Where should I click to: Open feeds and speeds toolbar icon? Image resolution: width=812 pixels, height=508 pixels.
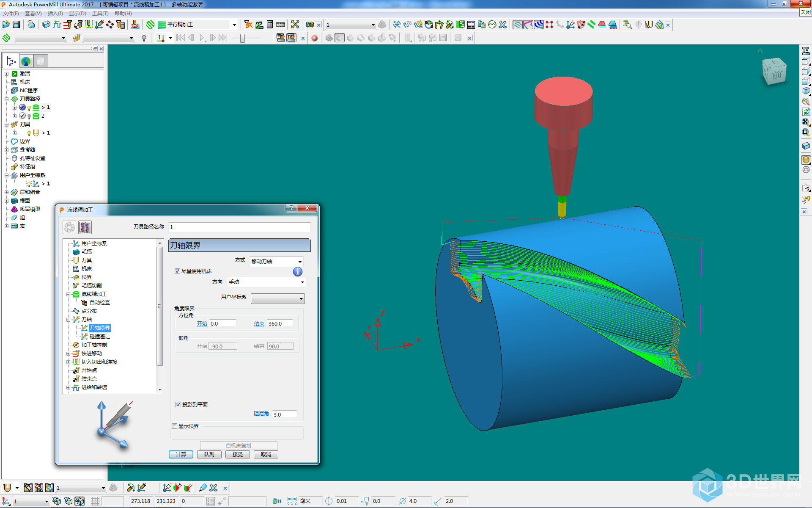[57, 25]
